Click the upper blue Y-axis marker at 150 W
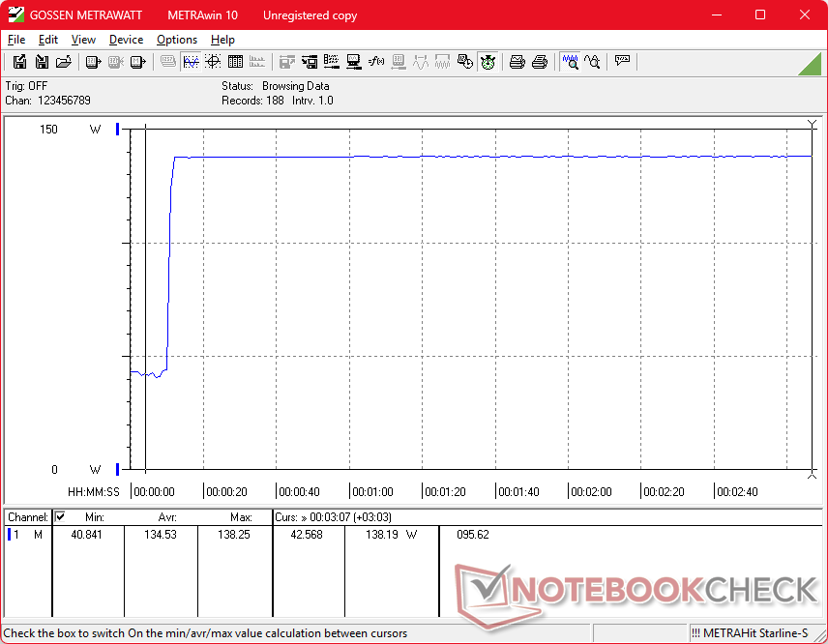 pos(117,129)
